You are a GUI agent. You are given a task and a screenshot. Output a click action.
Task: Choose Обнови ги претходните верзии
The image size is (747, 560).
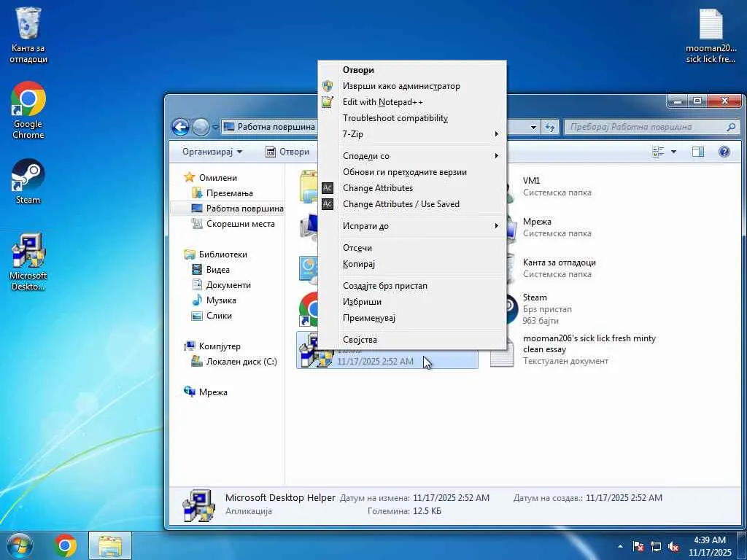coord(412,172)
